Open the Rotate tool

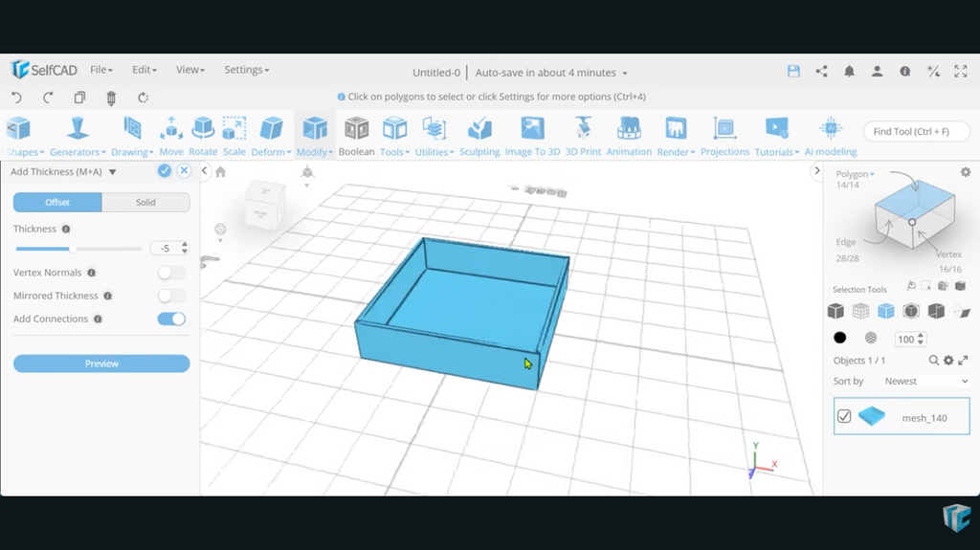click(203, 136)
